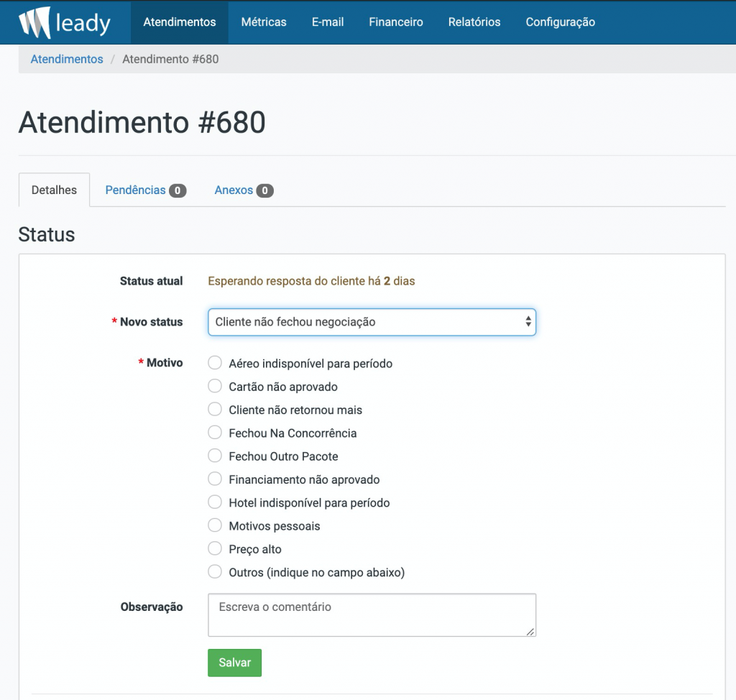The width and height of the screenshot is (736, 700).
Task: Select Fechou Outro Pacote reason
Action: point(215,456)
